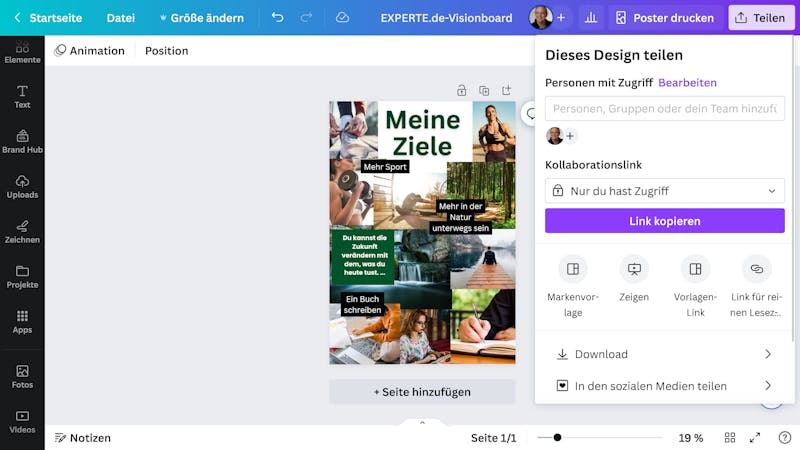Click the 'Link kopieren' button
This screenshot has height=450, width=800.
pos(665,221)
